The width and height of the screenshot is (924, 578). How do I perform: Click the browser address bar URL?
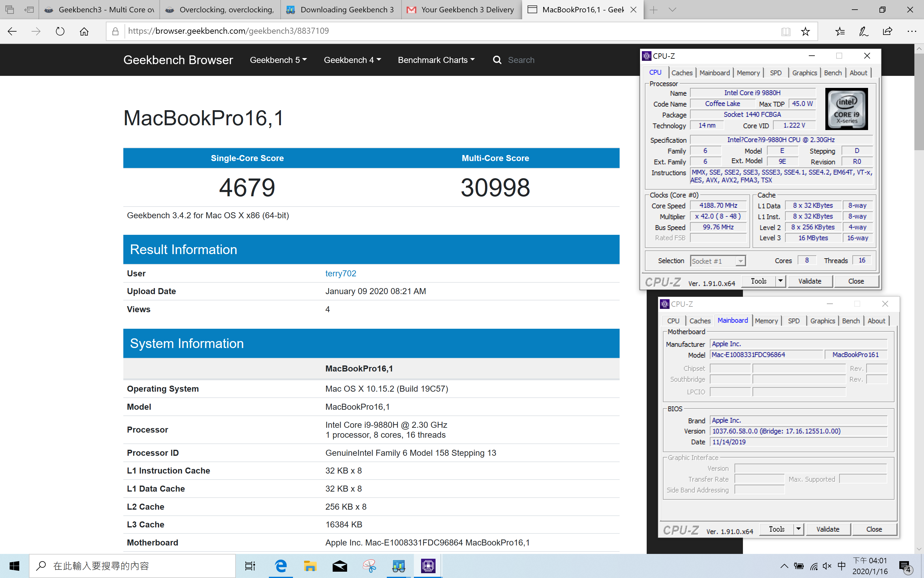tap(228, 31)
